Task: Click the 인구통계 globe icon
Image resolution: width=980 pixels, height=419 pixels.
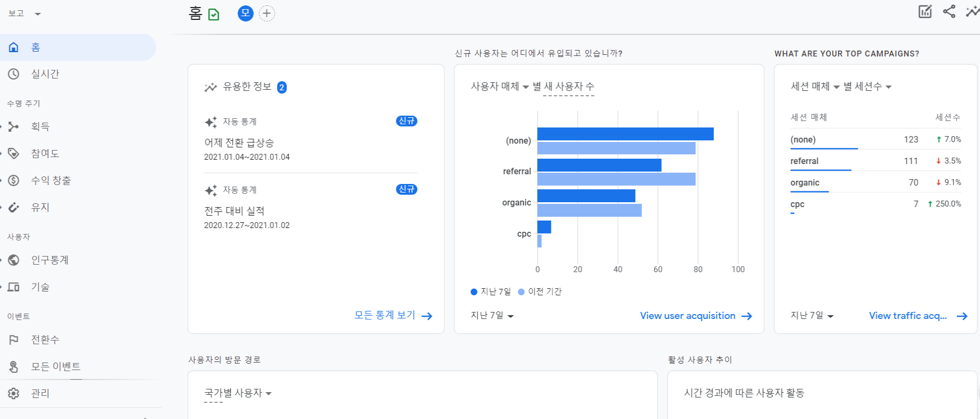Action: (x=13, y=260)
